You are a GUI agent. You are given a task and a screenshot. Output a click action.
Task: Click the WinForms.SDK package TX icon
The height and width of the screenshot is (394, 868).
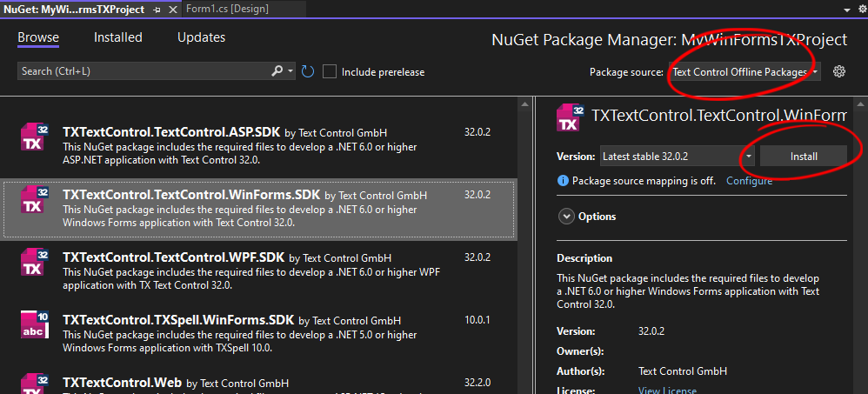tap(34, 200)
